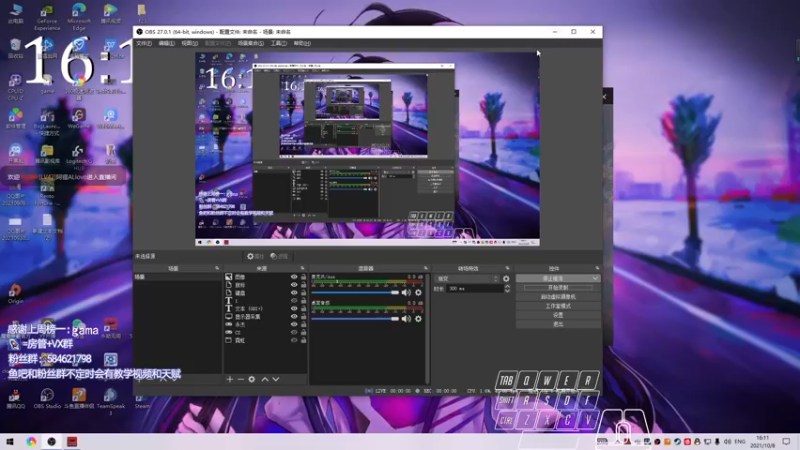This screenshot has height=450, width=800.
Task: Move selected source down with arrow icon
Action: coord(276,379)
